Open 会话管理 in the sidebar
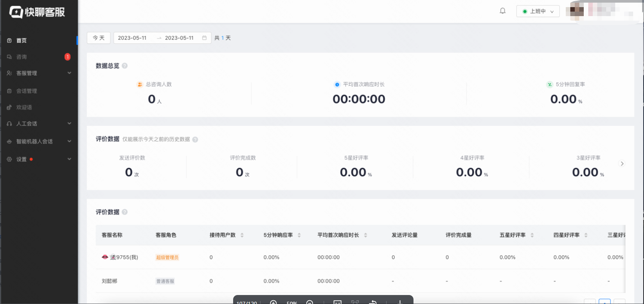644x304 pixels. coord(27,91)
